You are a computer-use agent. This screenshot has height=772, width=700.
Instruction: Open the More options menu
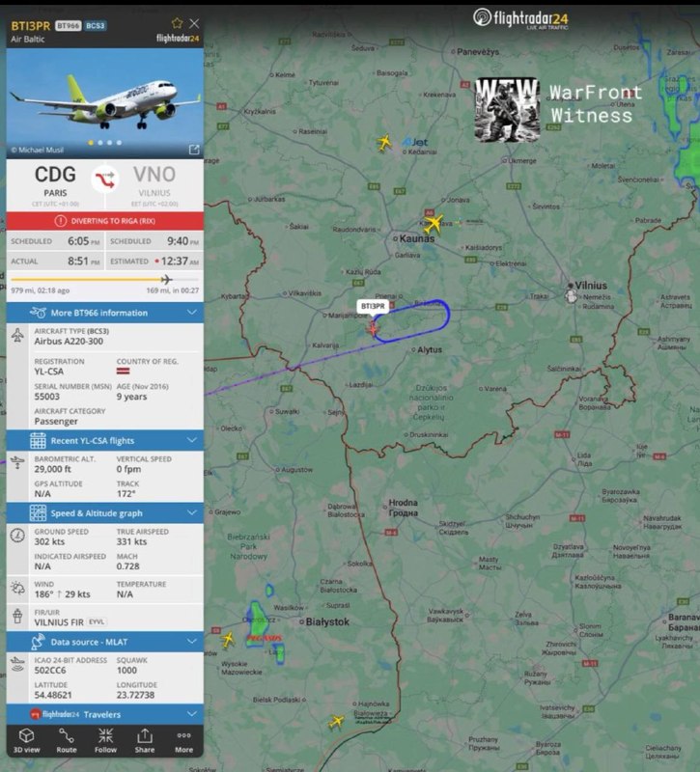[x=183, y=740]
